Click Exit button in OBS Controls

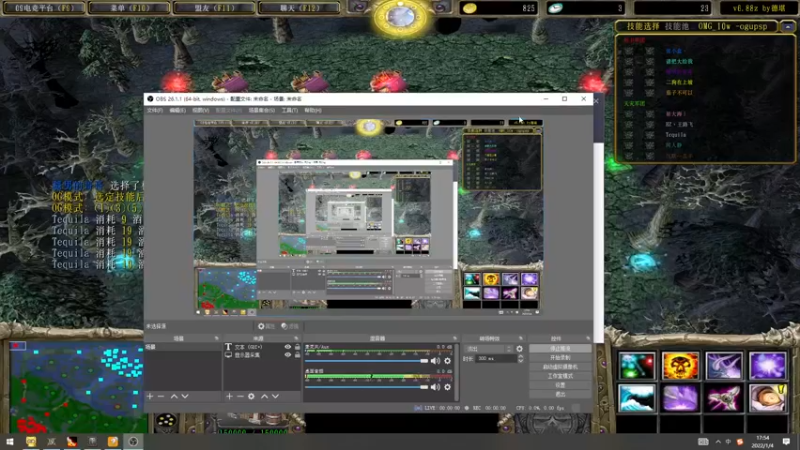coord(560,394)
